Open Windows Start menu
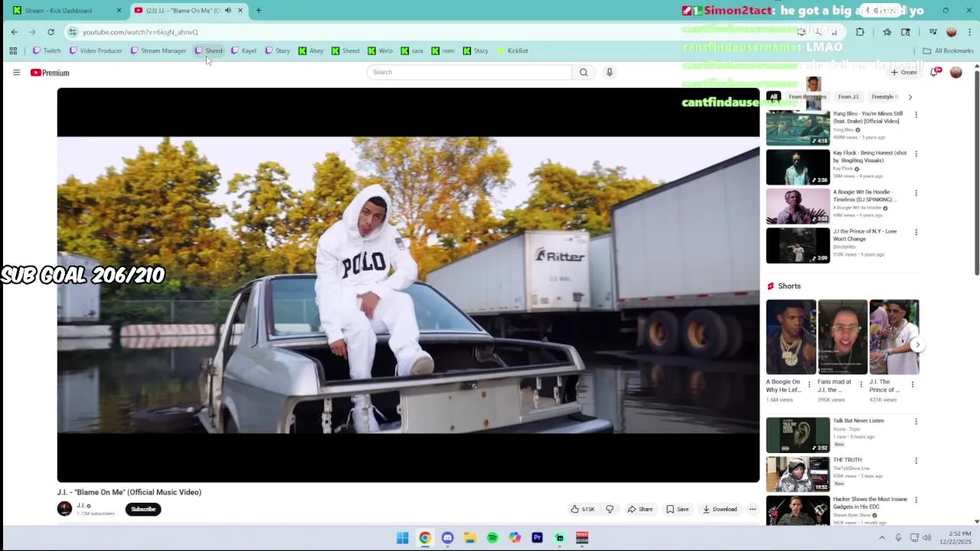 pos(403,538)
